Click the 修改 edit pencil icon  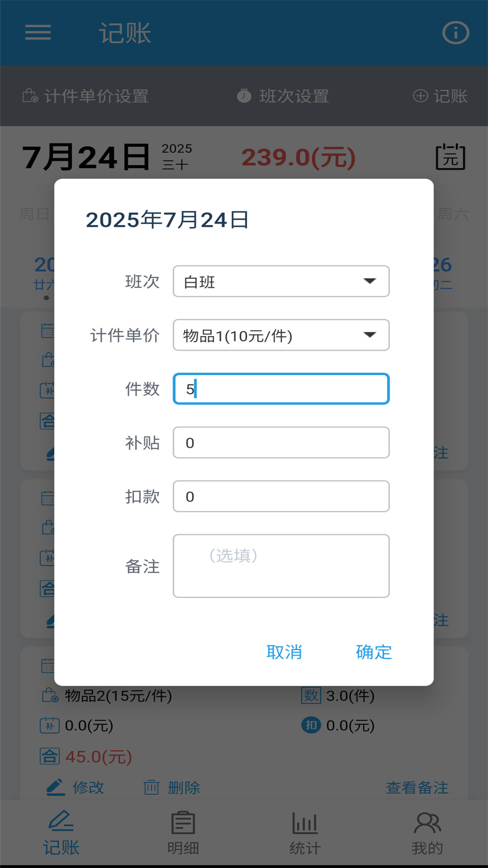(x=55, y=787)
